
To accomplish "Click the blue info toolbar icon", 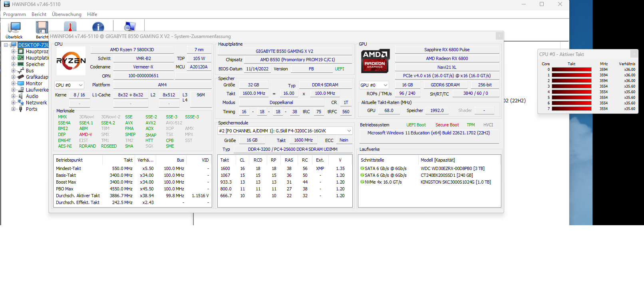I will [98, 27].
